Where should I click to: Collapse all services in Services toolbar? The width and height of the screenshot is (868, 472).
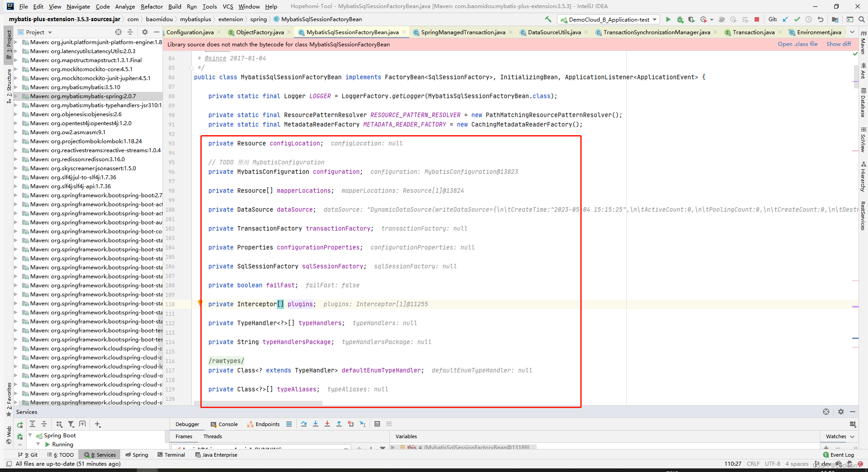point(44,424)
